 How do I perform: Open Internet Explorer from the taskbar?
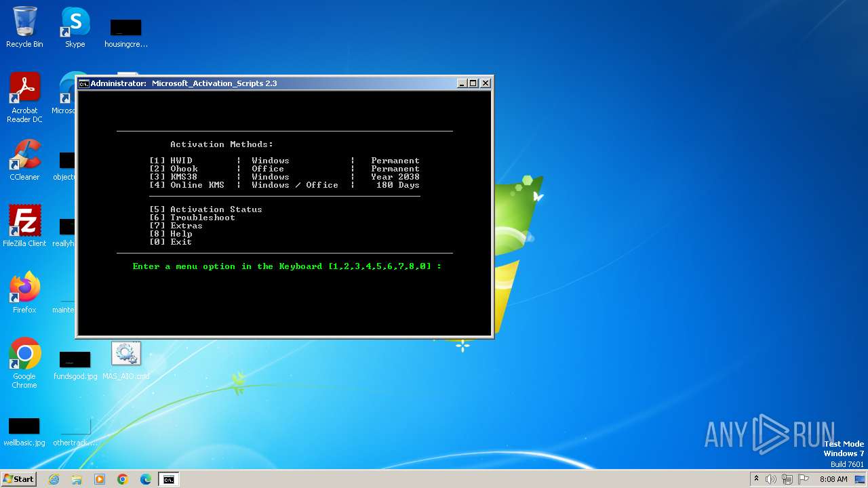tap(54, 479)
